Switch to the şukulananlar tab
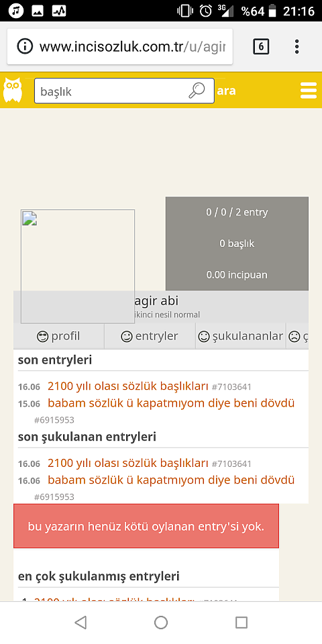The height and width of the screenshot is (644, 322). 241,336
